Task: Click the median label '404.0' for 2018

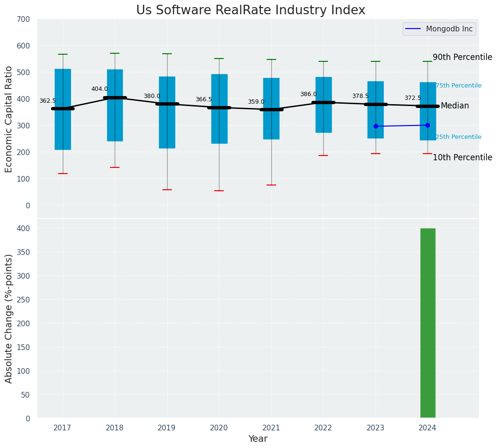Action: 99,89
